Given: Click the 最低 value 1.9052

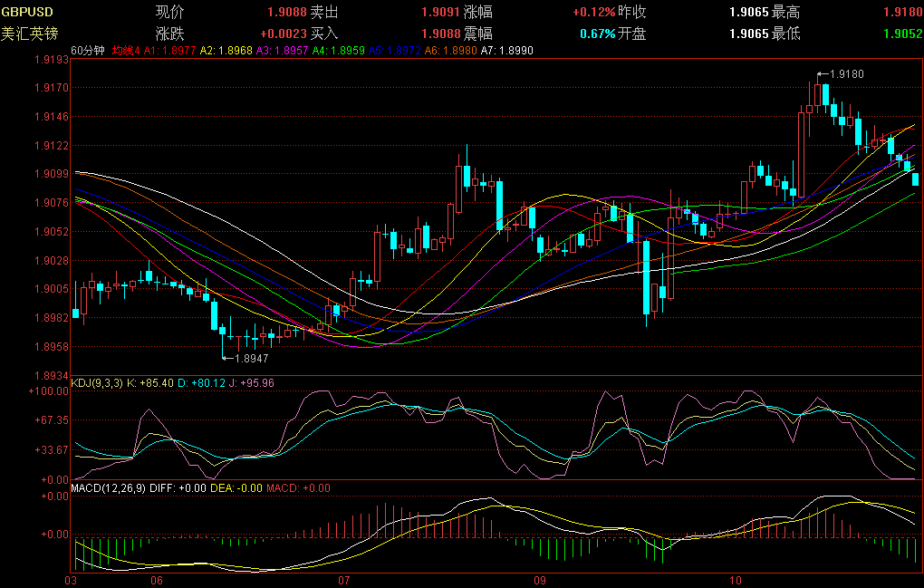Looking at the screenshot, I should coord(905,34).
